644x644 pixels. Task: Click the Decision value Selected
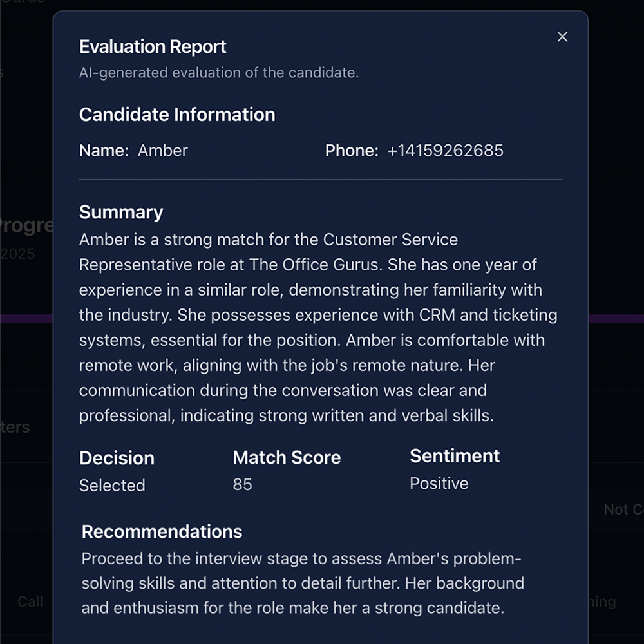112,486
